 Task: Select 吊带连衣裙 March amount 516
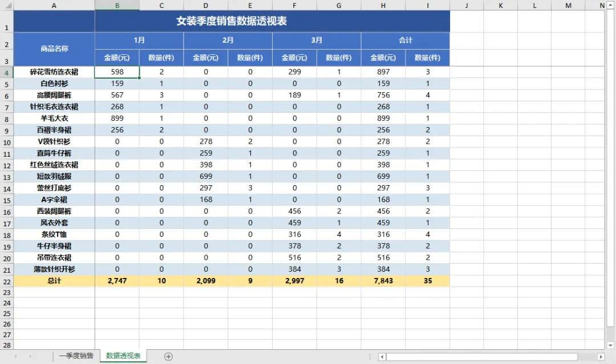coord(295,257)
